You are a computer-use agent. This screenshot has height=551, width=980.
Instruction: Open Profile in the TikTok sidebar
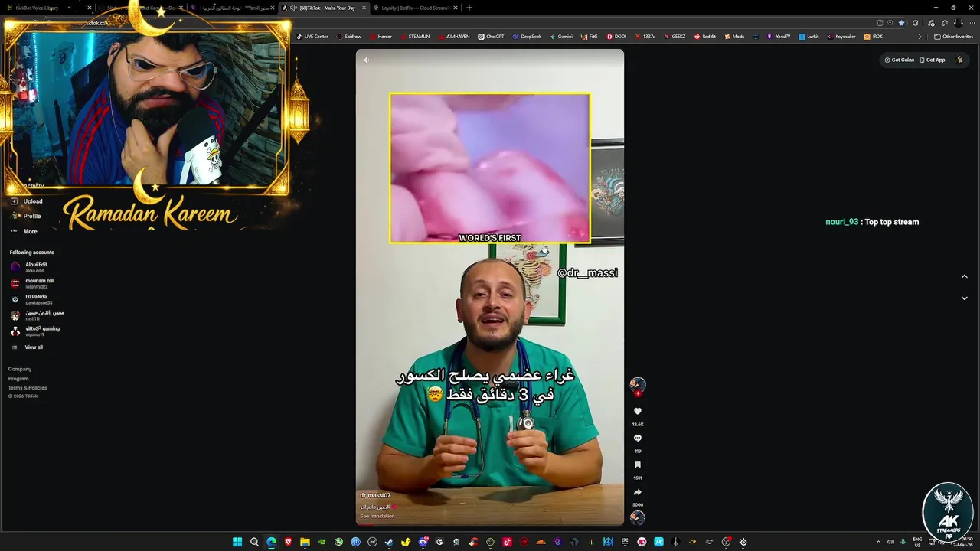tap(27, 216)
